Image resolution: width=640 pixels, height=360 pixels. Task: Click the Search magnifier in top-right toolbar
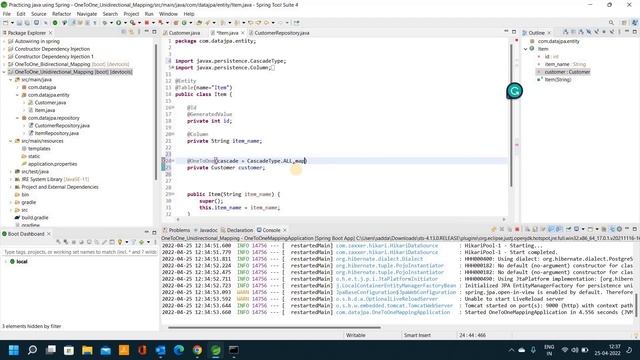[x=611, y=23]
